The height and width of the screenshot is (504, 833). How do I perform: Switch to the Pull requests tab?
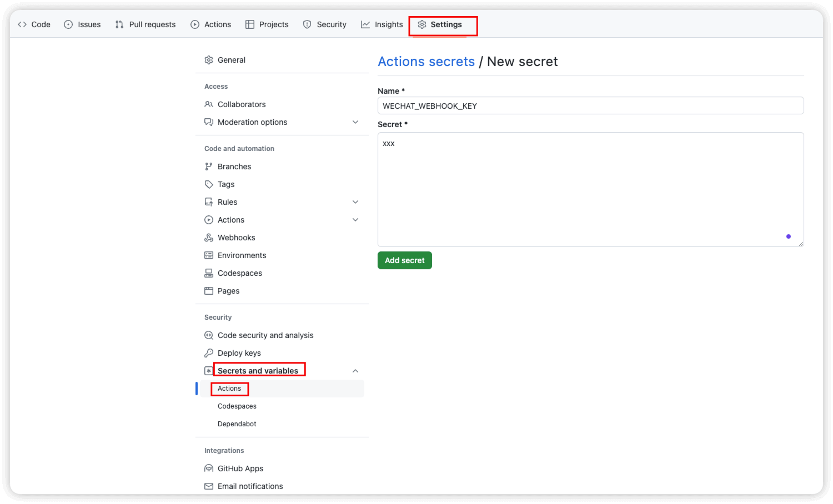[x=145, y=24]
